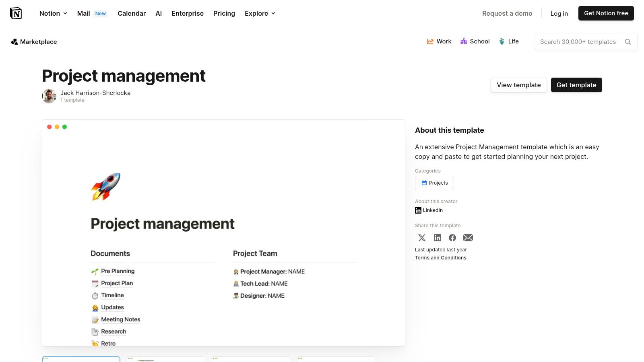
Task: Click the Research document icon
Action: click(x=95, y=332)
